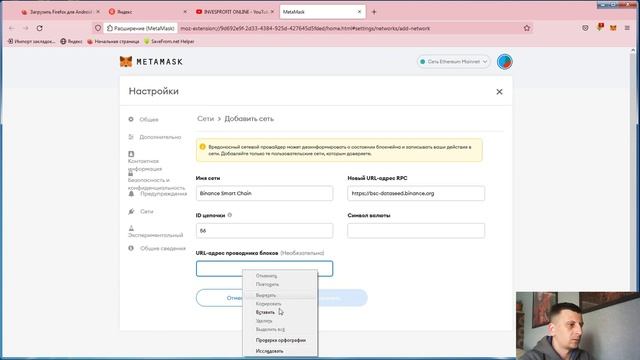Viewport: 640px width, 360px height.
Task: Reload the current page
Action: [40, 28]
